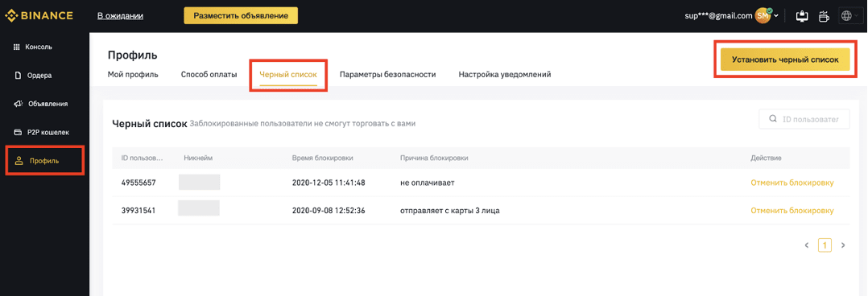Open the Консоль grid icon in sidebar
This screenshot has height=296, width=868.
coord(17,47)
